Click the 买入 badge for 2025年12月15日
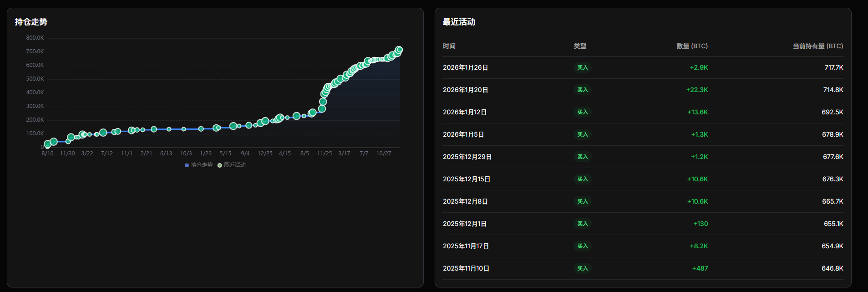 pyautogui.click(x=582, y=179)
